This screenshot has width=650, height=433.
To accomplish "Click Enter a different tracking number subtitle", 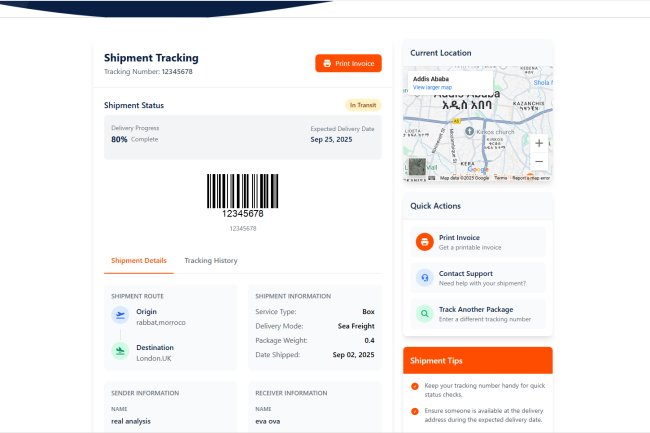I will point(485,319).
